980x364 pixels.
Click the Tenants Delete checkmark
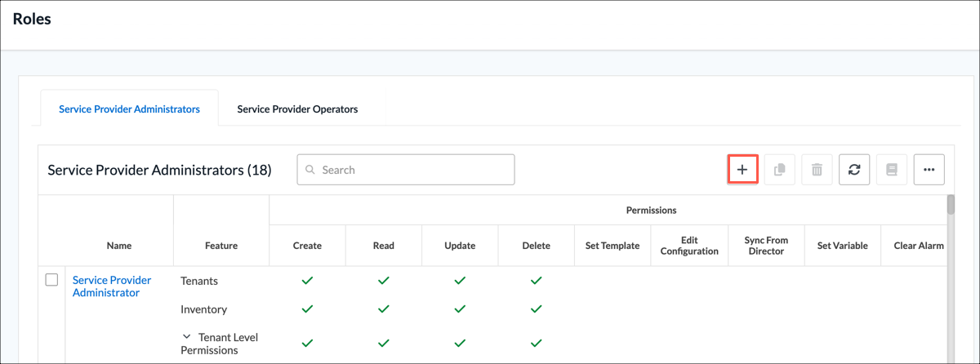click(536, 281)
